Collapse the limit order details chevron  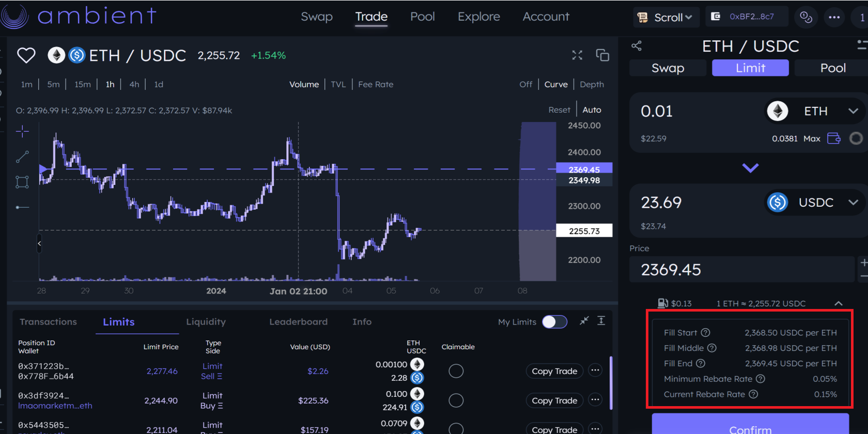pyautogui.click(x=839, y=303)
